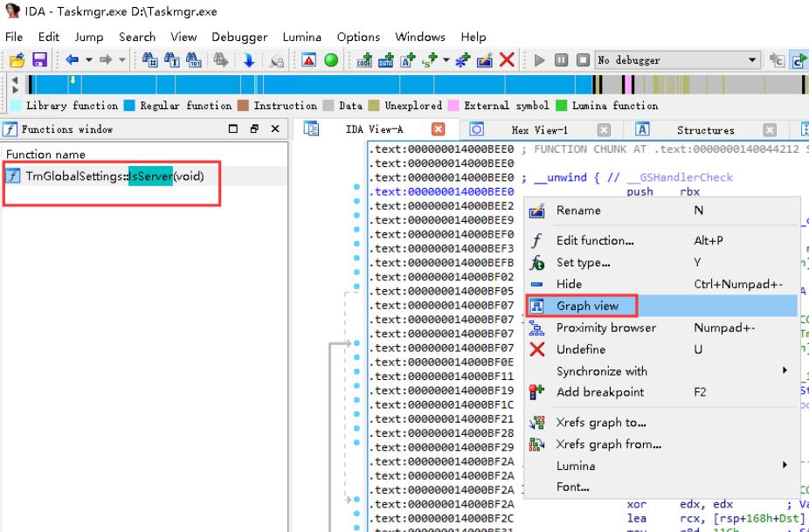The image size is (809, 532).
Task: Open the Help menu
Action: [x=474, y=38]
